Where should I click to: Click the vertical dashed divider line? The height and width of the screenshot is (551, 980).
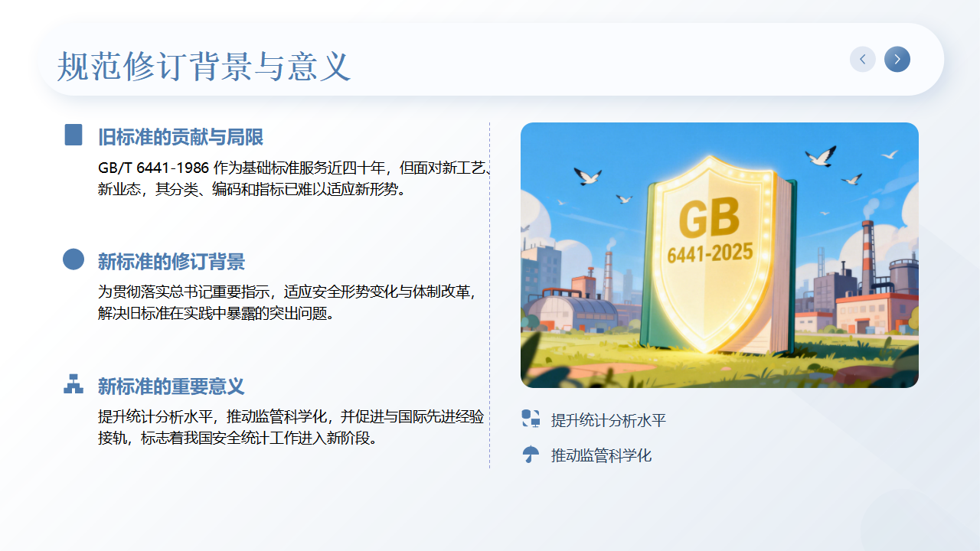click(490, 295)
